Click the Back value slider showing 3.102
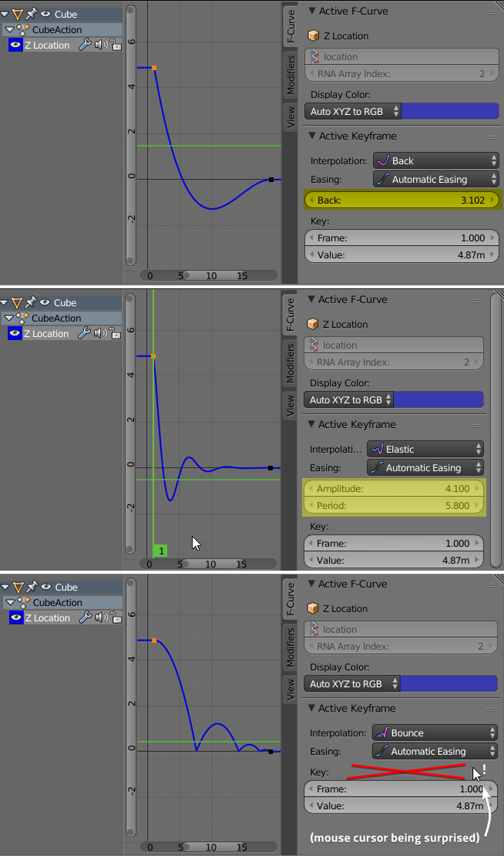Image resolution: width=504 pixels, height=856 pixels. click(x=402, y=201)
